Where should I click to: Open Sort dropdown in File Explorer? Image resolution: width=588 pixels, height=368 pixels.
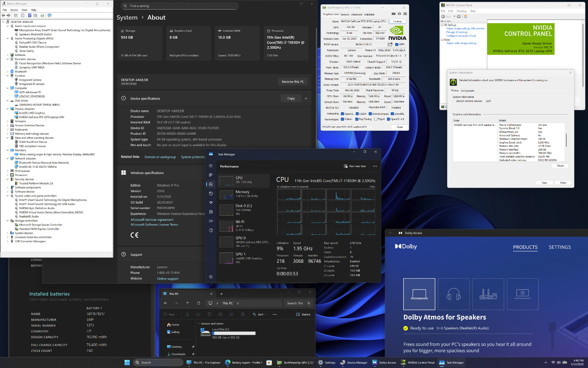click(x=259, y=314)
